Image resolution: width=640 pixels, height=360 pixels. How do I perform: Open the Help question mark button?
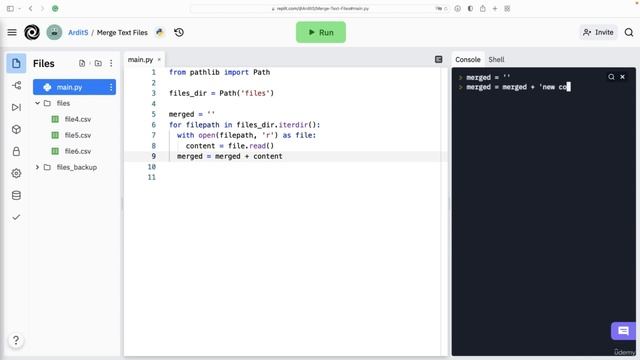16,340
